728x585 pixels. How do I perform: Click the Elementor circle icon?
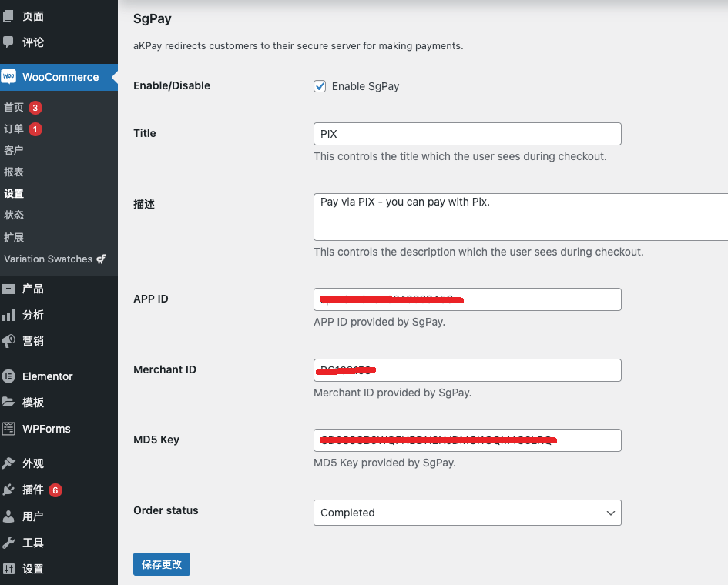(8, 376)
